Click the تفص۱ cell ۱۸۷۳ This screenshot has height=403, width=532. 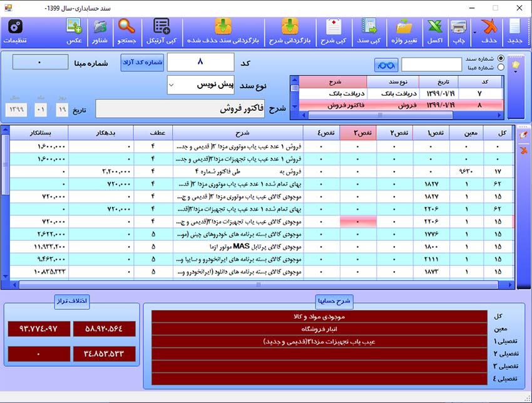(431, 272)
